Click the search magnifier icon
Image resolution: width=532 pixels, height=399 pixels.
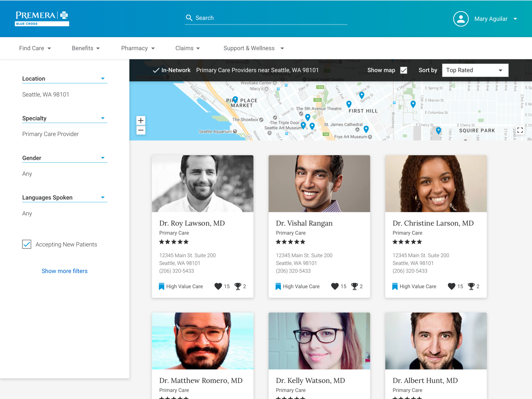click(x=189, y=18)
